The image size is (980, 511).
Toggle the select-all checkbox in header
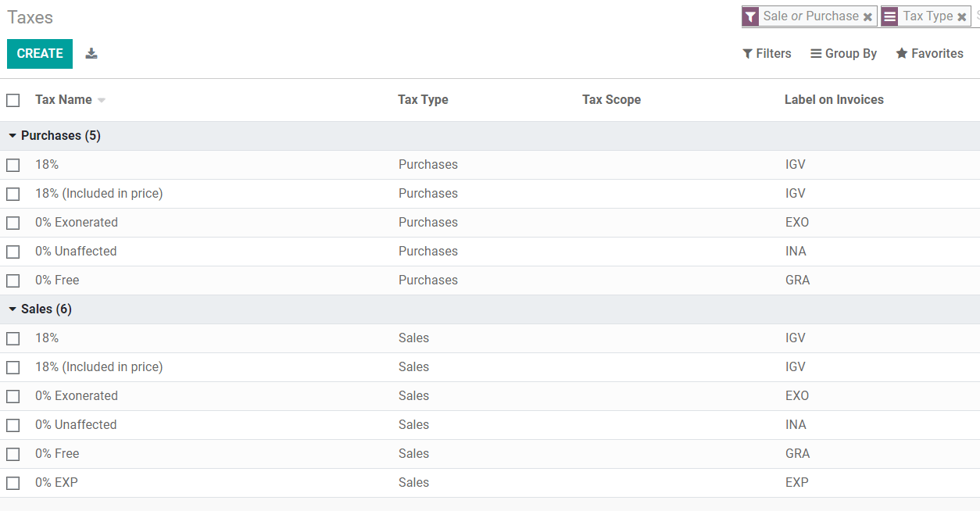(x=13, y=100)
